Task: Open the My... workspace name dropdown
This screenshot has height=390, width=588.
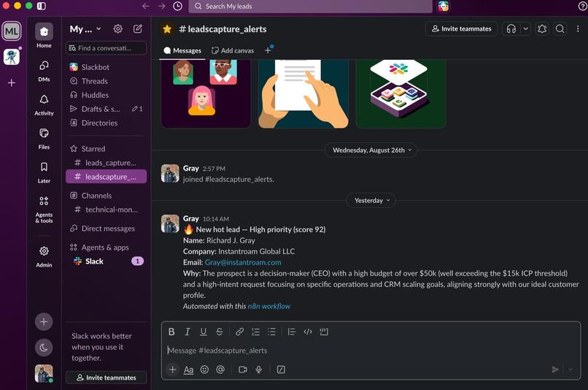Action: (85, 29)
